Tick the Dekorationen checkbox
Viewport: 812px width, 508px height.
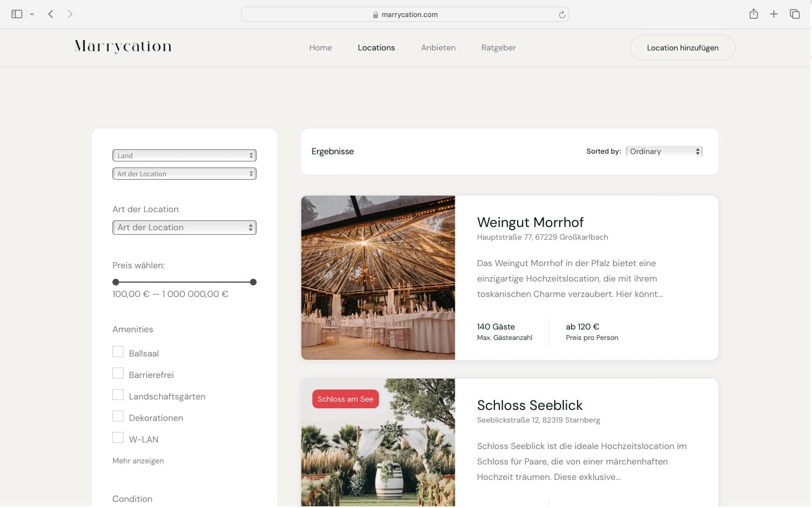[118, 417]
